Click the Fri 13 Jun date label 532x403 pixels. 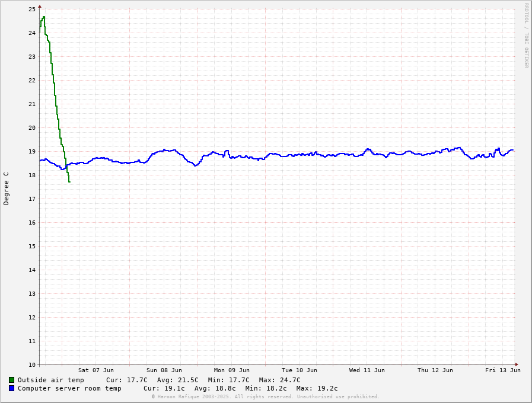coord(503,370)
